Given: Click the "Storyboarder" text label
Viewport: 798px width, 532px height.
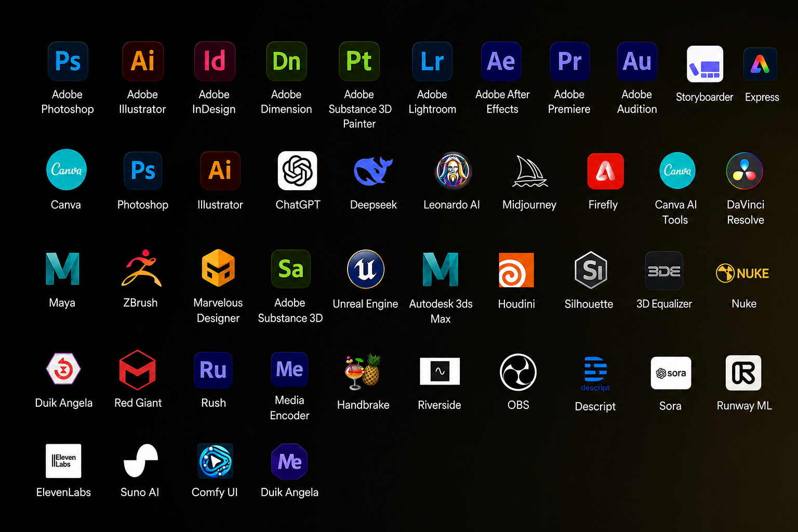Looking at the screenshot, I should click(704, 97).
